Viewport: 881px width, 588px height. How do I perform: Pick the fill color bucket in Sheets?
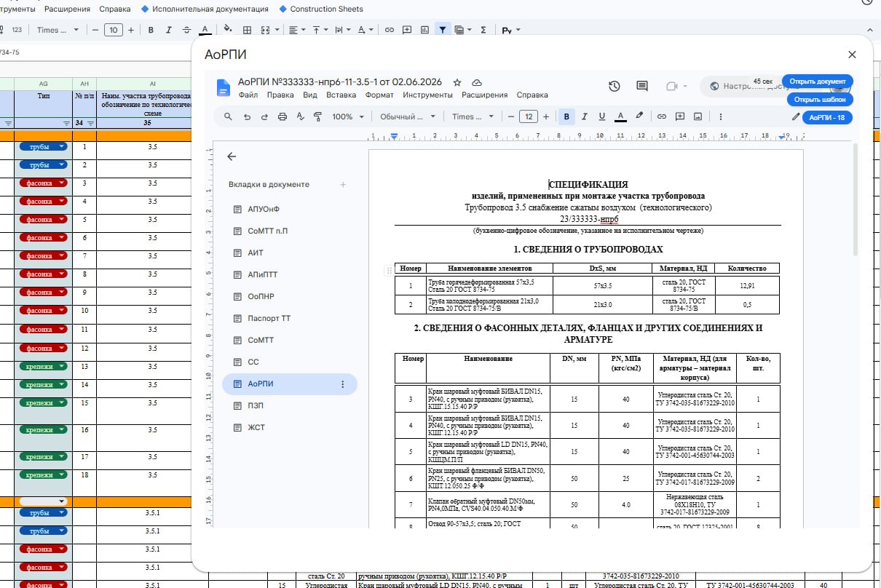click(228, 30)
